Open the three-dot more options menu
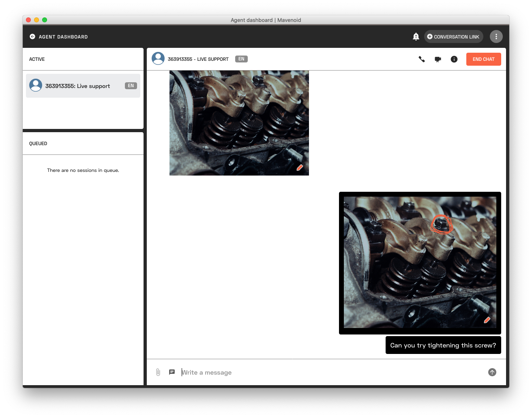 (496, 36)
